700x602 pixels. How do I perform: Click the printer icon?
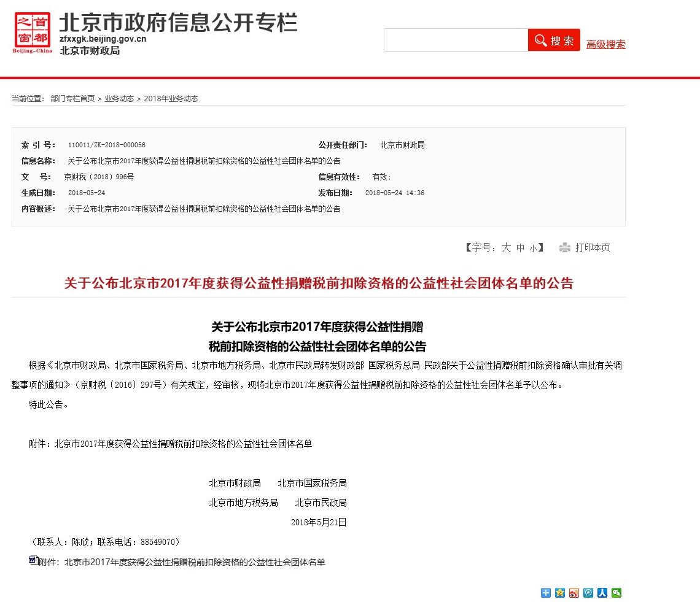point(564,248)
